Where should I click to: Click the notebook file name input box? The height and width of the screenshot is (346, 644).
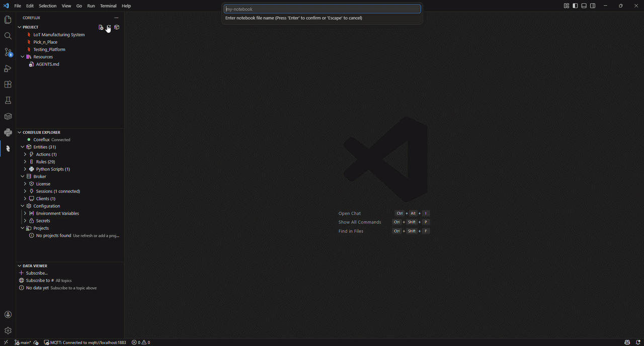(322, 9)
